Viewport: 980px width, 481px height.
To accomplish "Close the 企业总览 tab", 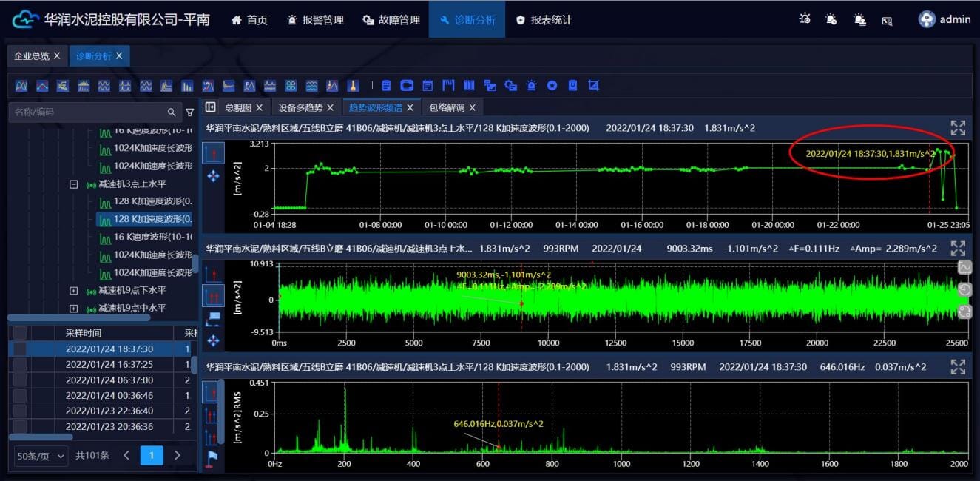I will [x=57, y=55].
